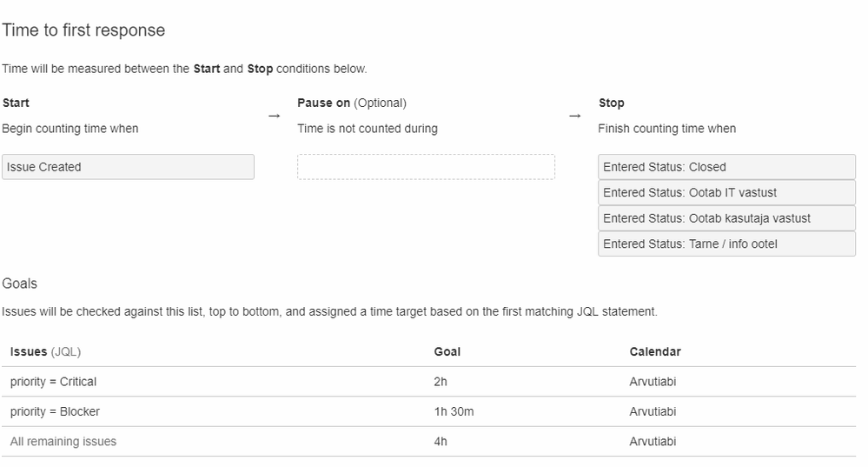Select the Entered Status: Closed stop condition
The image size is (868, 467).
point(726,167)
